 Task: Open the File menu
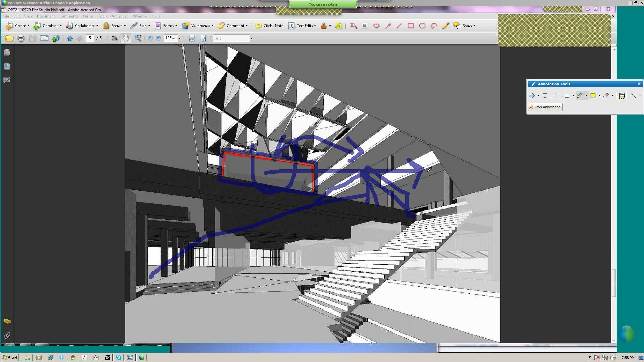[6, 16]
